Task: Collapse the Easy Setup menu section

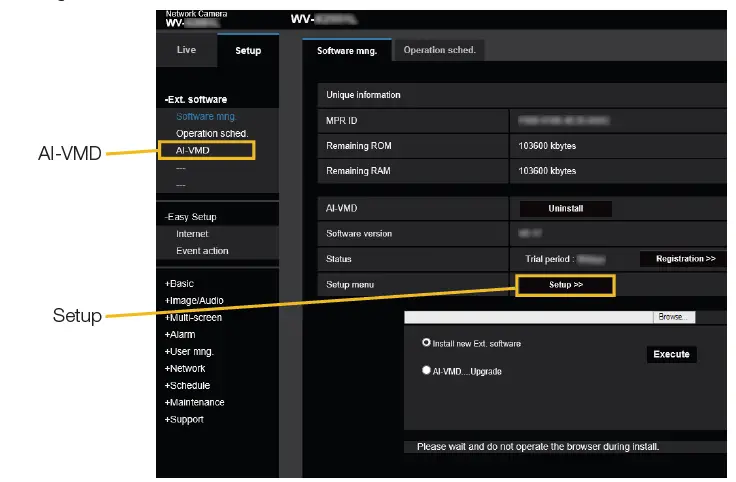Action: click(190, 217)
